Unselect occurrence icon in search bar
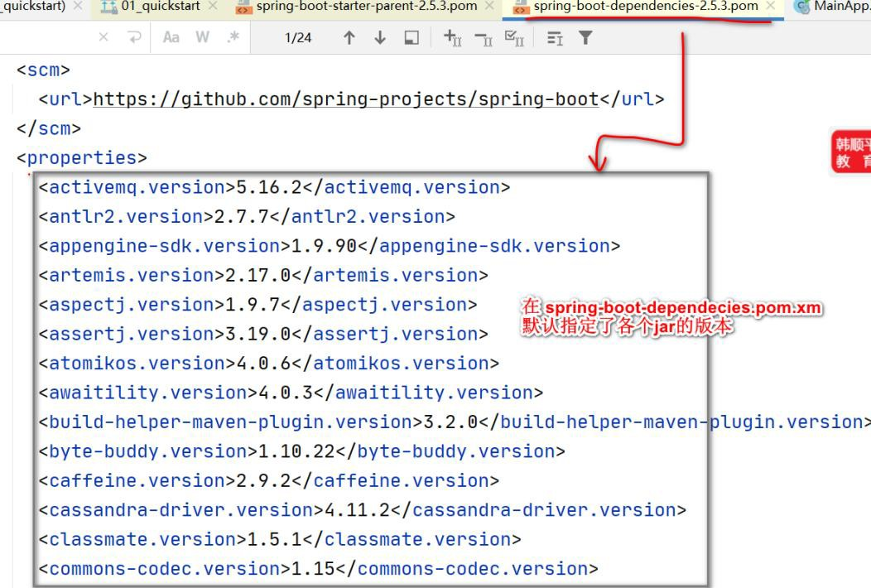The width and height of the screenshot is (871, 588). pos(483,38)
